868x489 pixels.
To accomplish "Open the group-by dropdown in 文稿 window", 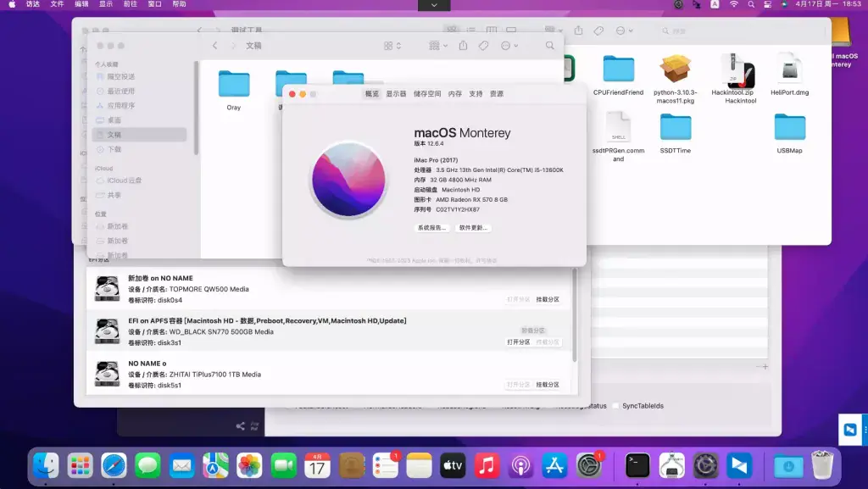I will (x=438, y=46).
